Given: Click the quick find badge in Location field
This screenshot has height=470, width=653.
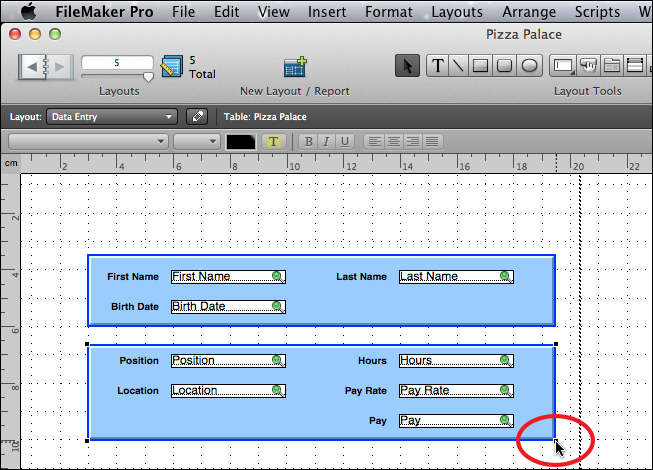Looking at the screenshot, I should tap(278, 391).
